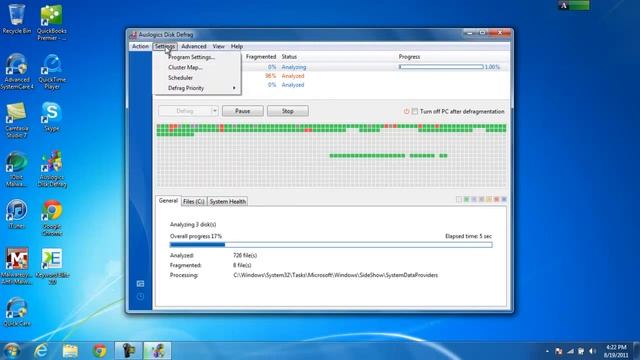Click the sidebar clock icon in blue panel
Image resolution: width=640 pixels, height=360 pixels.
140,297
